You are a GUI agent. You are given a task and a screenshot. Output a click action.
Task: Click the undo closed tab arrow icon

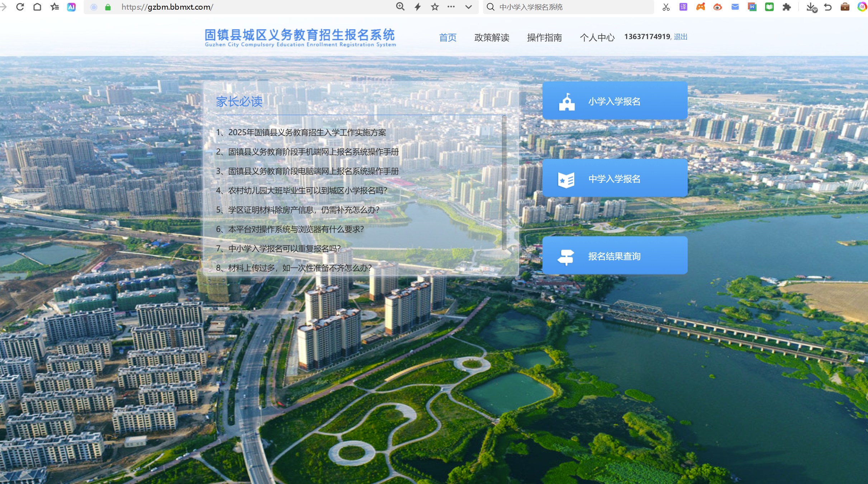pyautogui.click(x=828, y=7)
